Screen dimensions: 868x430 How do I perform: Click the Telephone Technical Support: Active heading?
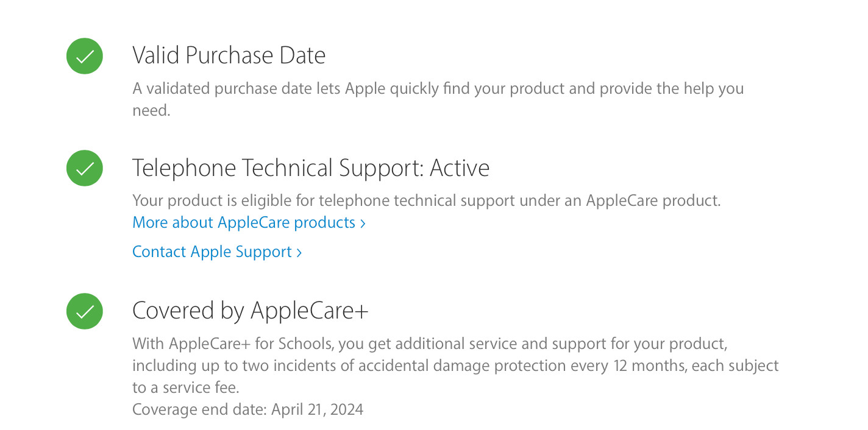pos(310,168)
